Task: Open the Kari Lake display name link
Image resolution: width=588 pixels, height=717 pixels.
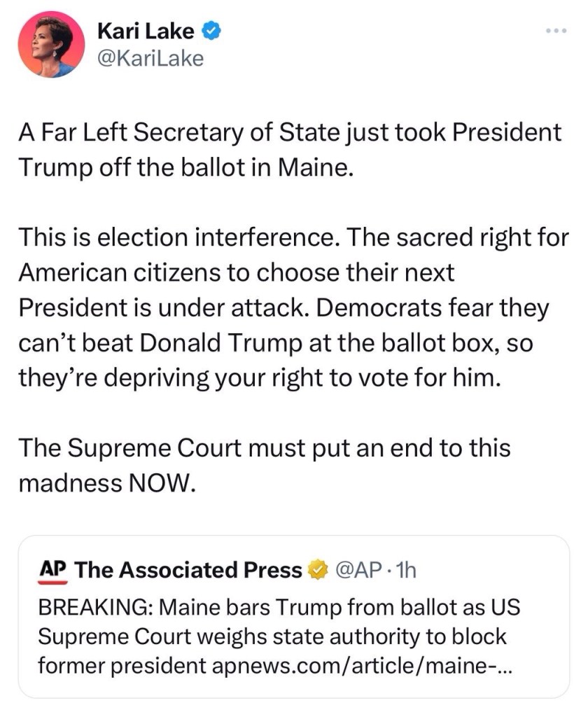Action: coord(146,30)
